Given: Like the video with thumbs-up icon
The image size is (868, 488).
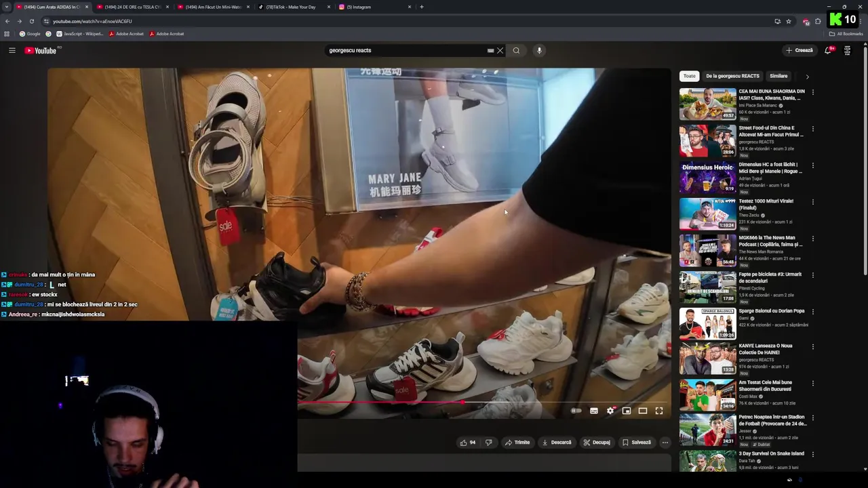Looking at the screenshot, I should (464, 443).
